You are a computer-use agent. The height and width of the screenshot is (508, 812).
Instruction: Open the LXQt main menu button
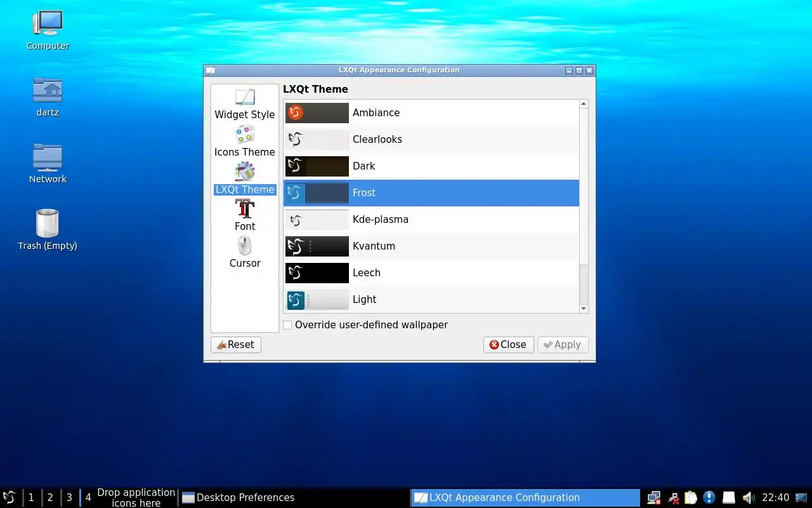tap(10, 497)
